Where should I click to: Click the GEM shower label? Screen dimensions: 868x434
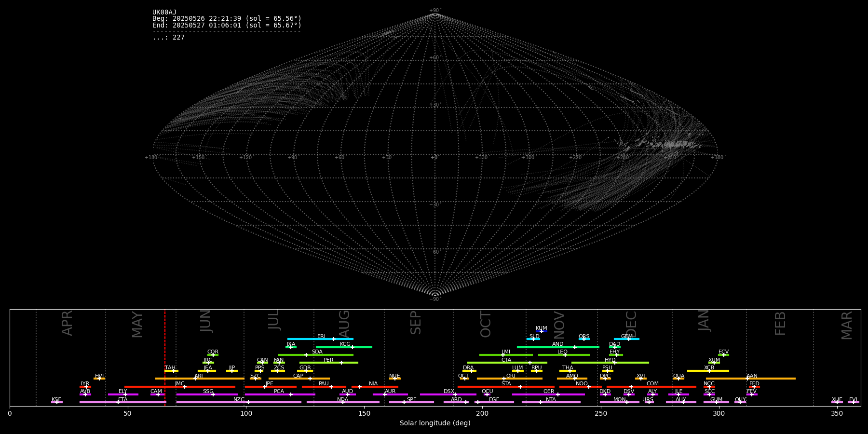[627, 337]
